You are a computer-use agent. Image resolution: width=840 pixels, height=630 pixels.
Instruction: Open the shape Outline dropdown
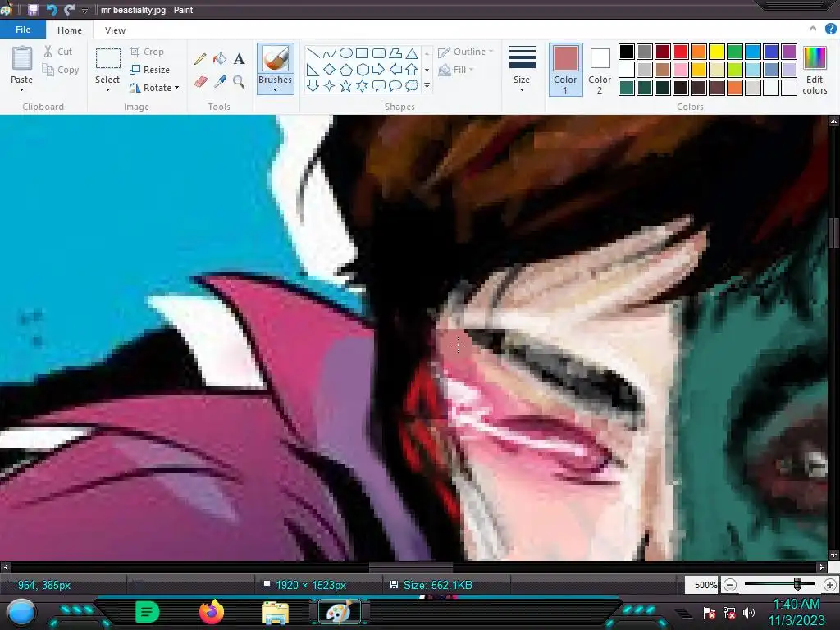click(466, 52)
